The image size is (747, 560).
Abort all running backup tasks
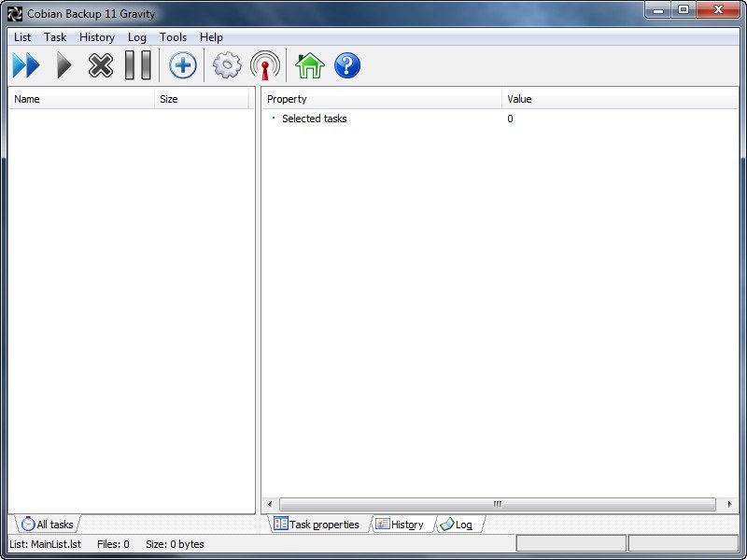[x=101, y=65]
